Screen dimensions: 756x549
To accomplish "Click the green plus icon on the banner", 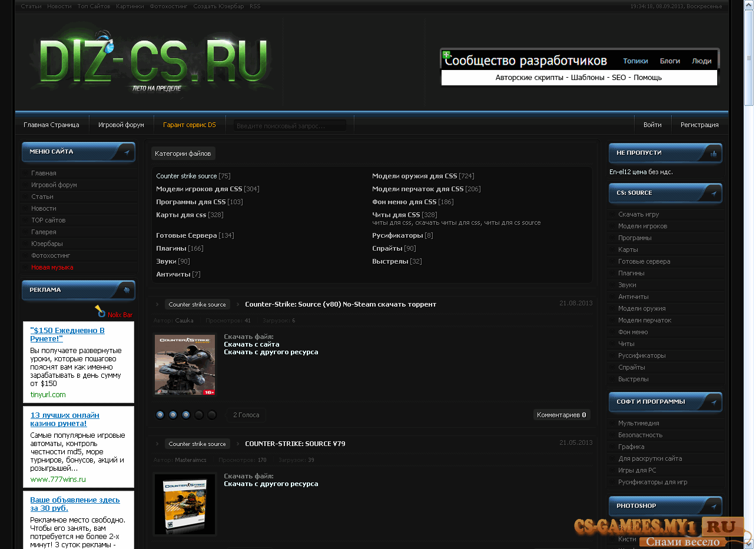I will click(446, 55).
